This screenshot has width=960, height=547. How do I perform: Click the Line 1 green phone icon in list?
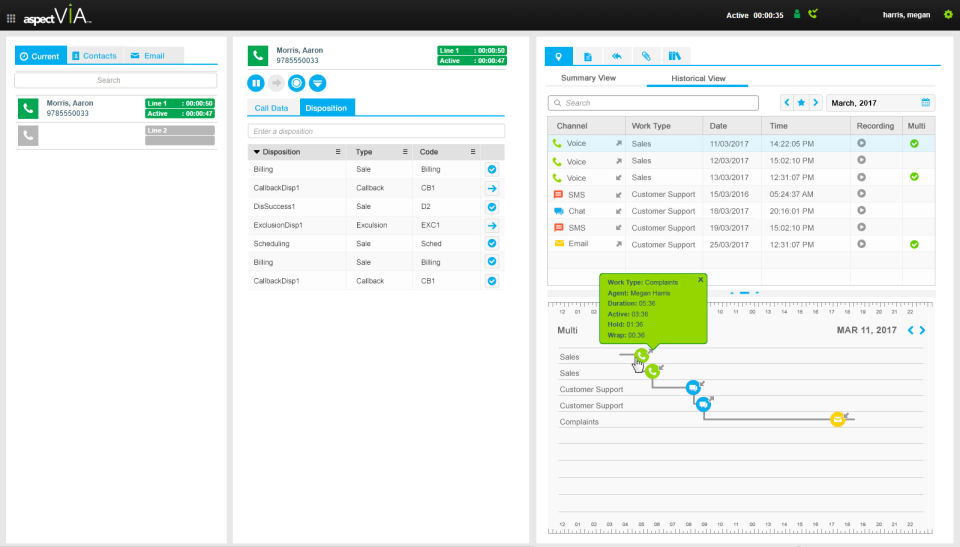click(28, 108)
